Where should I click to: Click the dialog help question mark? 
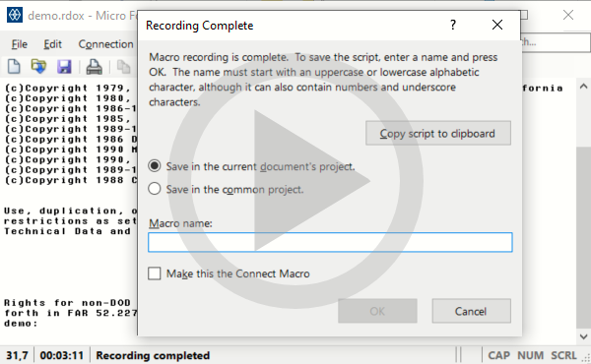click(x=453, y=25)
